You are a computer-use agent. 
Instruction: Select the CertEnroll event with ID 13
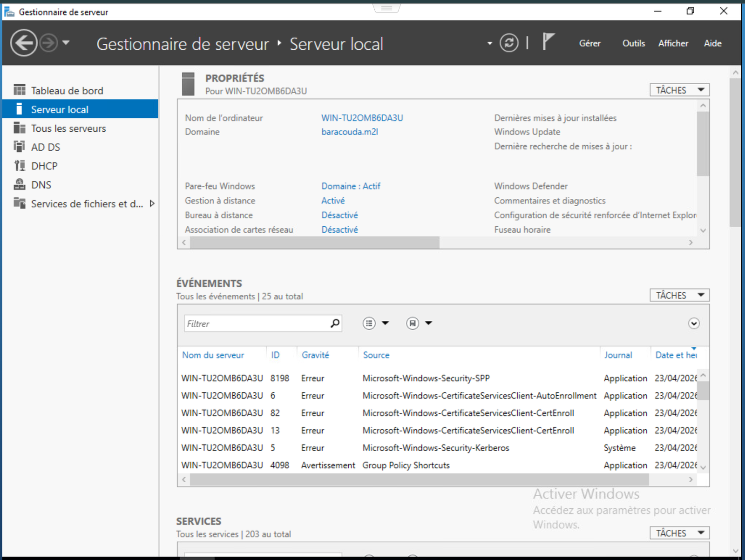[x=438, y=431]
